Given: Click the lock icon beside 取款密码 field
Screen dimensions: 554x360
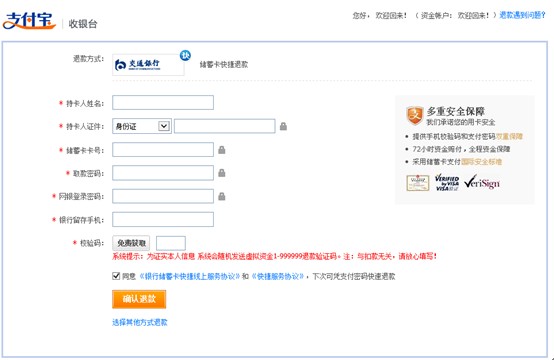Looking at the screenshot, I should click(x=222, y=173).
